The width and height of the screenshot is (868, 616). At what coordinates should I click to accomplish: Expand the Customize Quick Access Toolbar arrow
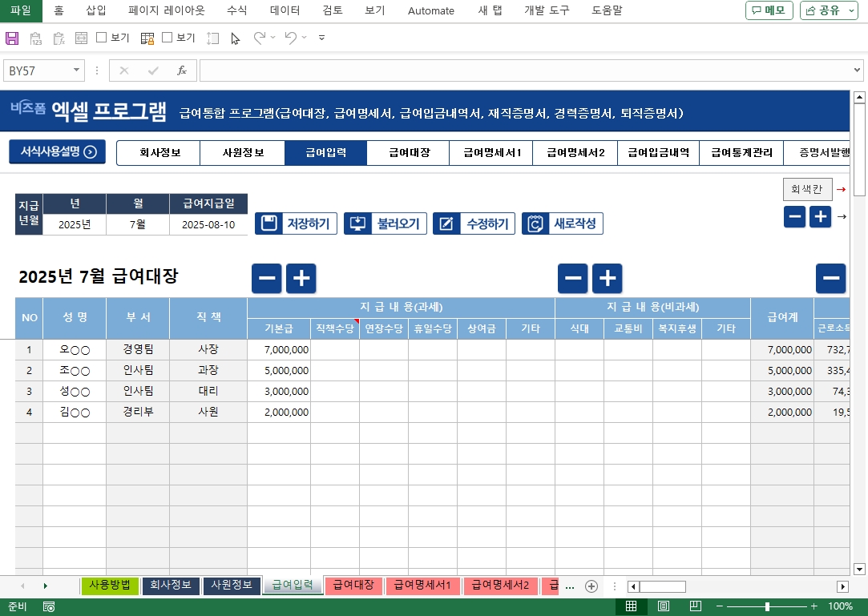[321, 38]
